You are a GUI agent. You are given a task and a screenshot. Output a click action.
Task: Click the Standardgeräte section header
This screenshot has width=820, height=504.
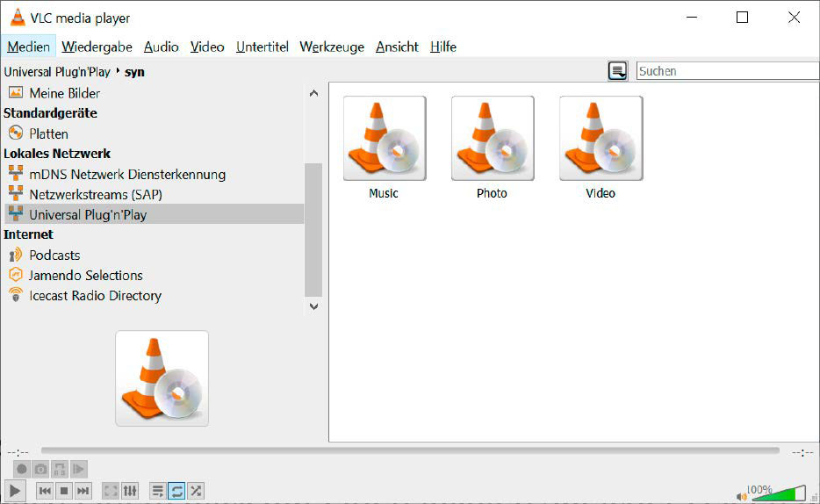(x=50, y=113)
